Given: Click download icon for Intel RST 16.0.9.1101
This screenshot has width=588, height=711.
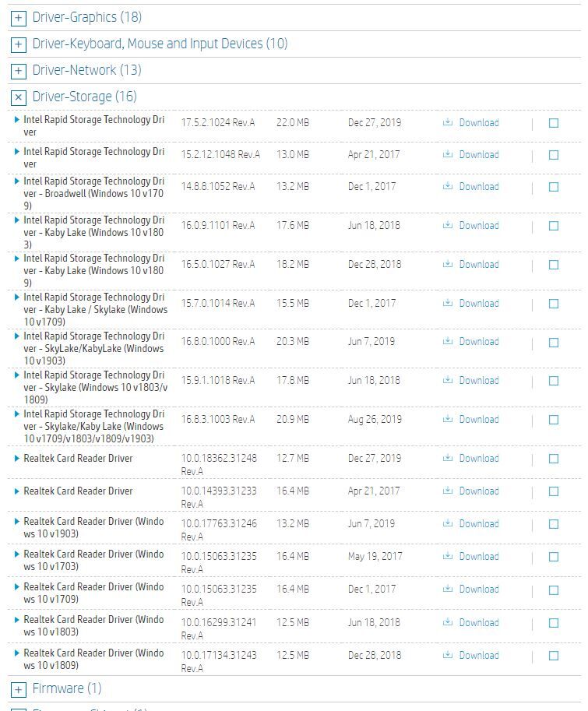Looking at the screenshot, I should click(448, 225).
